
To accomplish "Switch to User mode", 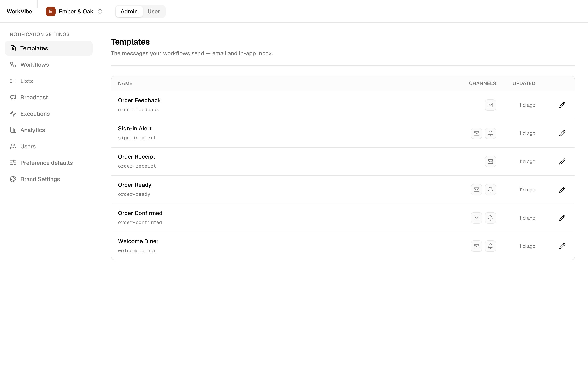I will pos(154,11).
